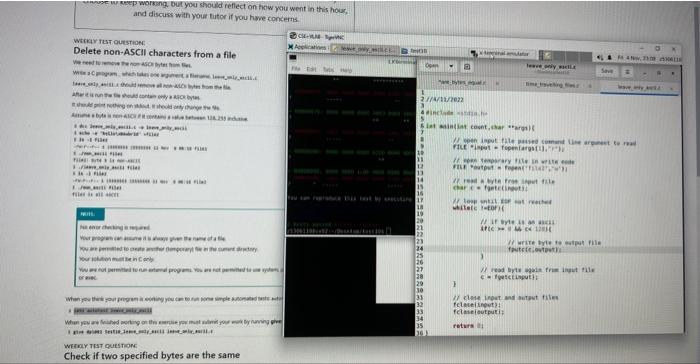Click "No error checking is required" note
The image size is (700, 364).
pos(115,227)
